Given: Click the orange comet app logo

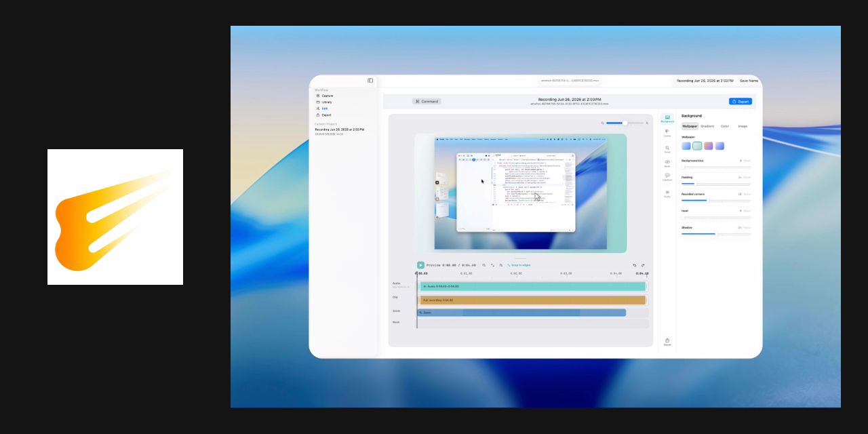Looking at the screenshot, I should [115, 217].
